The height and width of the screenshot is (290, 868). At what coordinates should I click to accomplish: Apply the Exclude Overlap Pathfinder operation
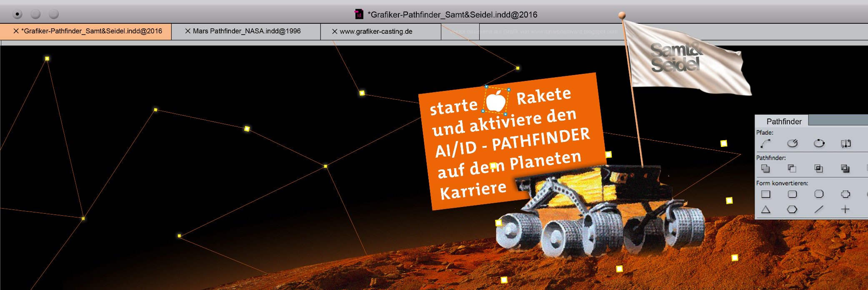(x=845, y=169)
